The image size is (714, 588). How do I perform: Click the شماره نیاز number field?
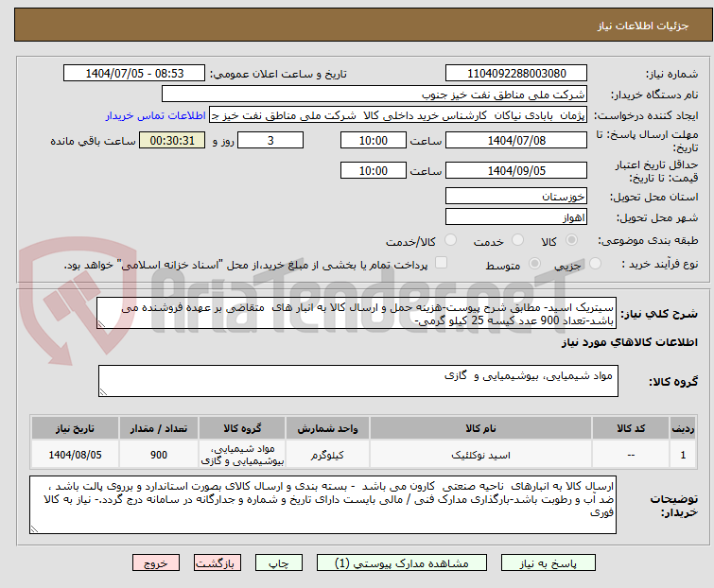(x=515, y=74)
